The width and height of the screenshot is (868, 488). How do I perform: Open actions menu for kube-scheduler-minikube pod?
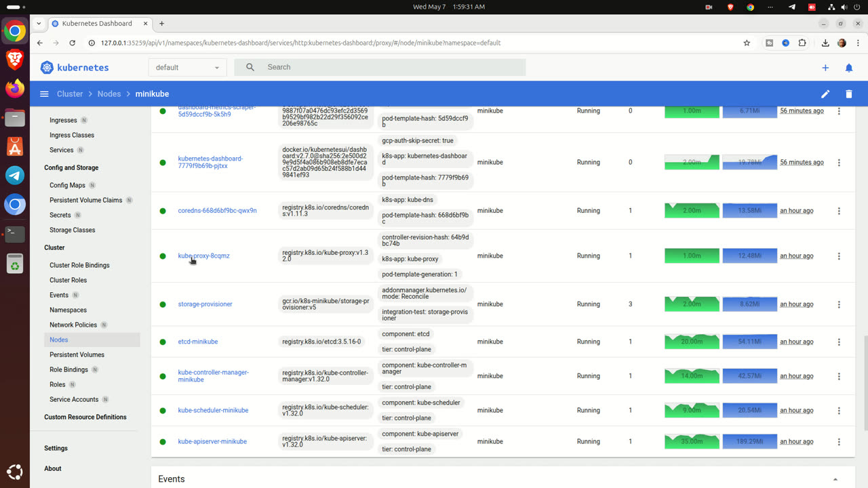point(839,411)
